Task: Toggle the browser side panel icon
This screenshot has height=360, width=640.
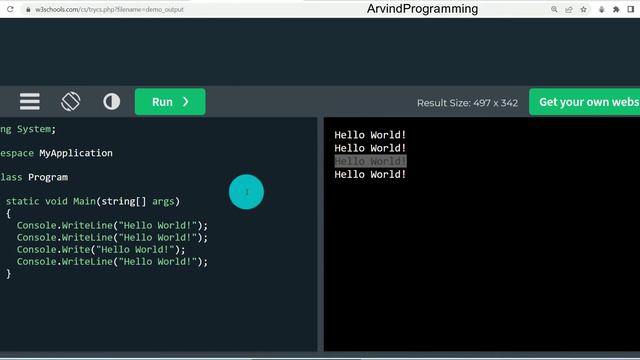Action: click(x=631, y=9)
